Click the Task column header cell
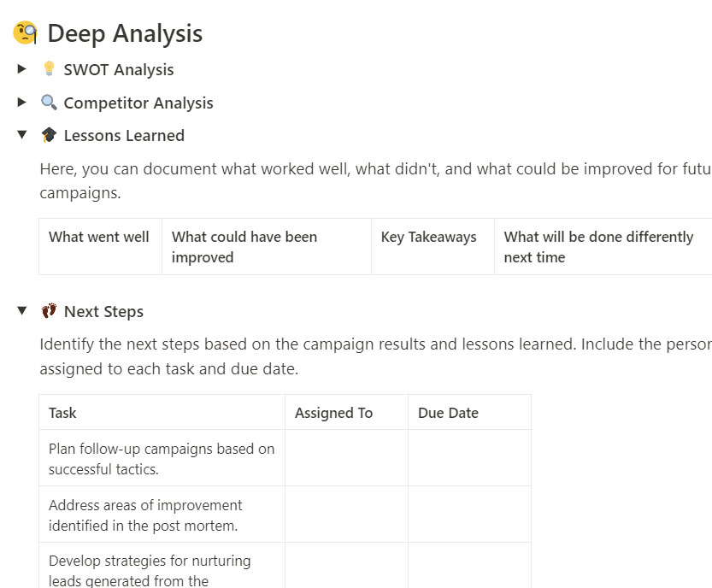The image size is (712, 588). coord(63,413)
